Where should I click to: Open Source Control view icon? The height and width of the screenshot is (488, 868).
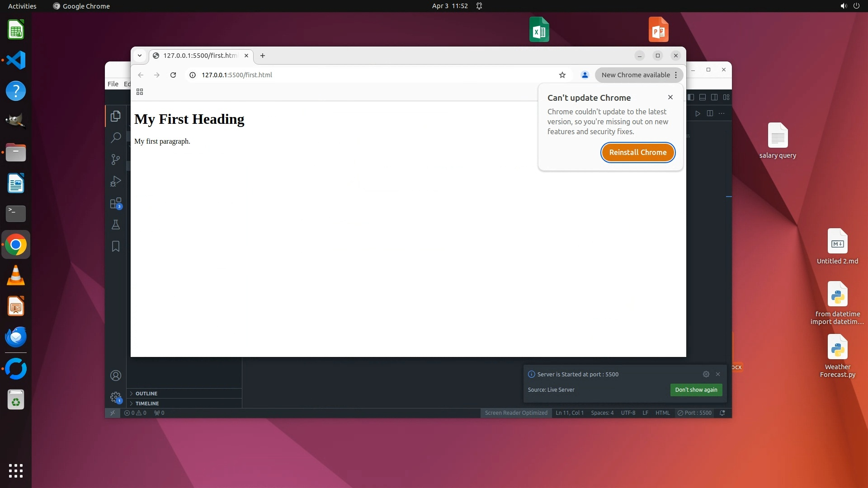[x=116, y=159]
